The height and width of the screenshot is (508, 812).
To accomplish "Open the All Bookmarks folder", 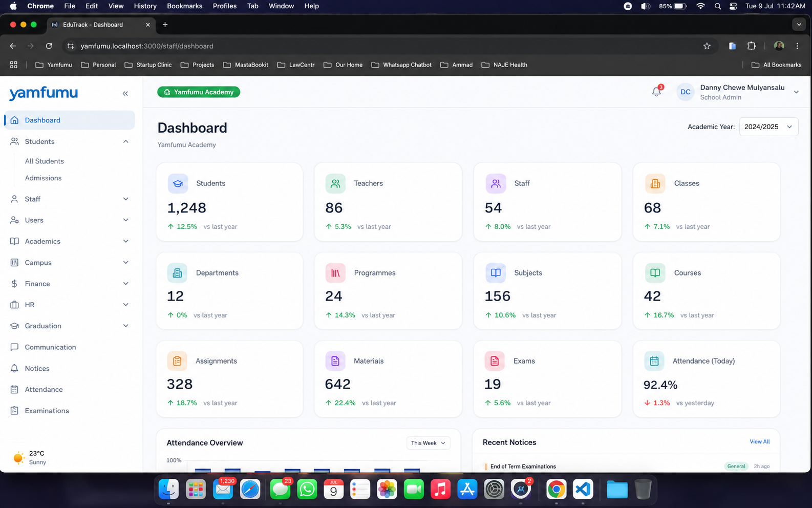I will [x=776, y=65].
